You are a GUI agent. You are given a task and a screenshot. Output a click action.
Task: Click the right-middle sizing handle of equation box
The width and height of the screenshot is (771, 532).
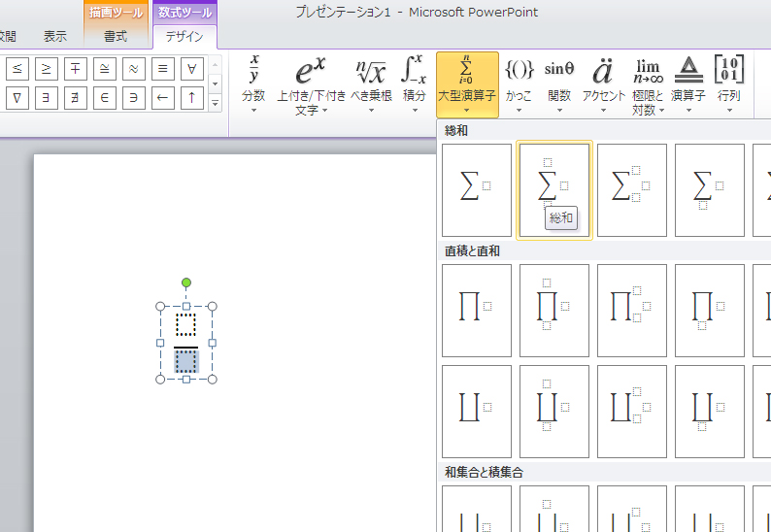click(x=213, y=343)
